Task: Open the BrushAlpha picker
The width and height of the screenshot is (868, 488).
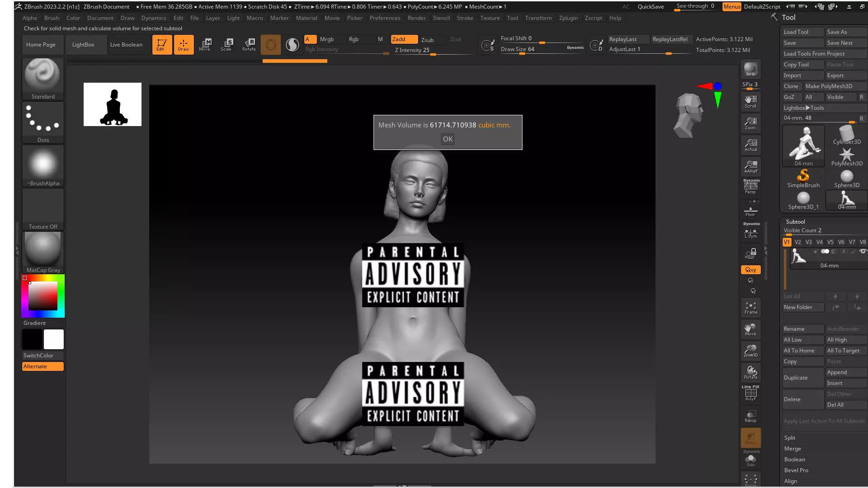Action: click(43, 165)
